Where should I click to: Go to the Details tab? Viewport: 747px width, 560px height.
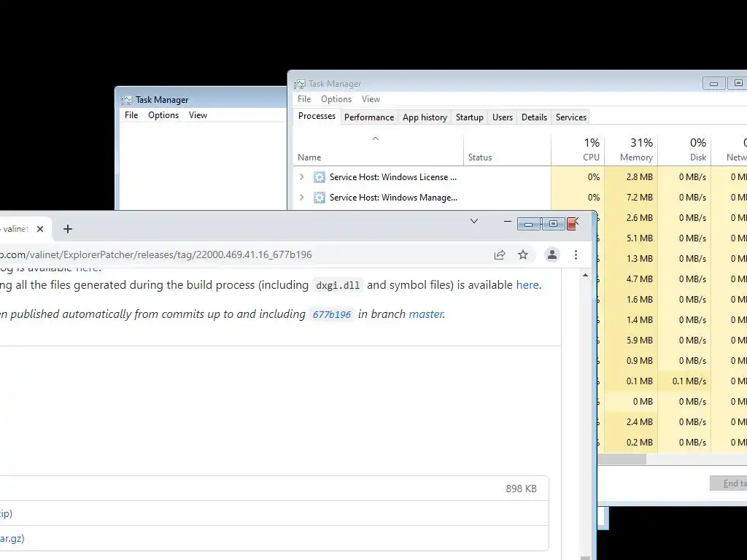coord(534,117)
